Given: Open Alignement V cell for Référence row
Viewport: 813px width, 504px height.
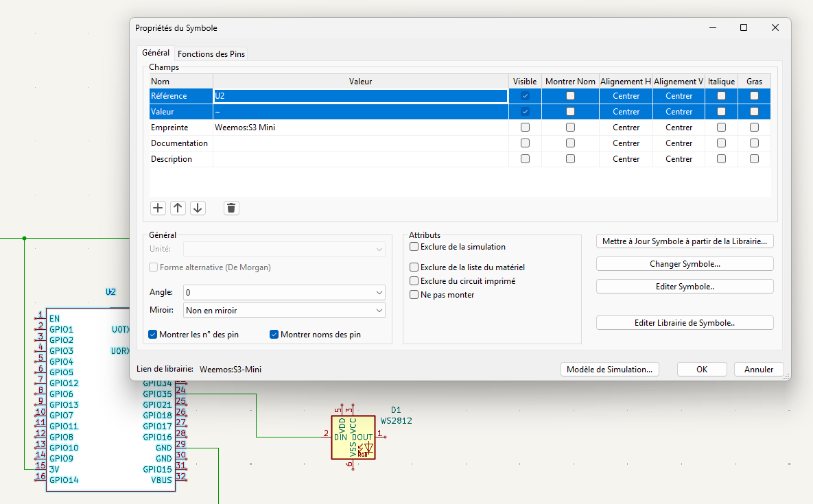Looking at the screenshot, I should point(679,96).
